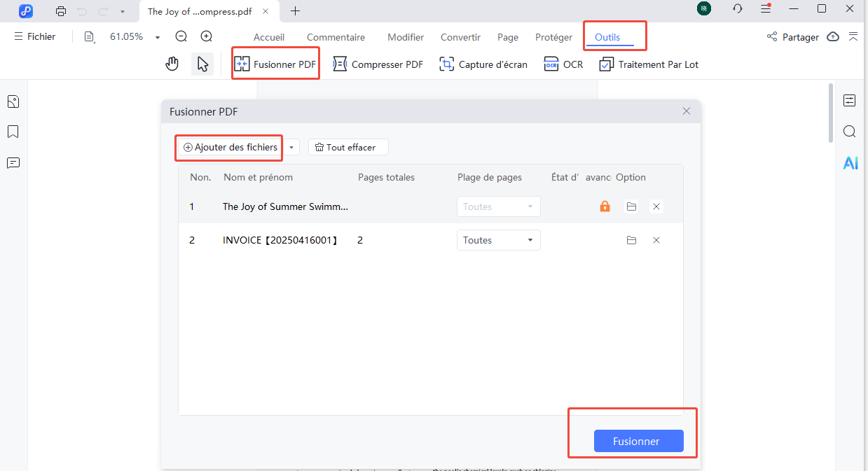Select the Hand pan tool
The height and width of the screenshot is (471, 868).
pos(172,64)
